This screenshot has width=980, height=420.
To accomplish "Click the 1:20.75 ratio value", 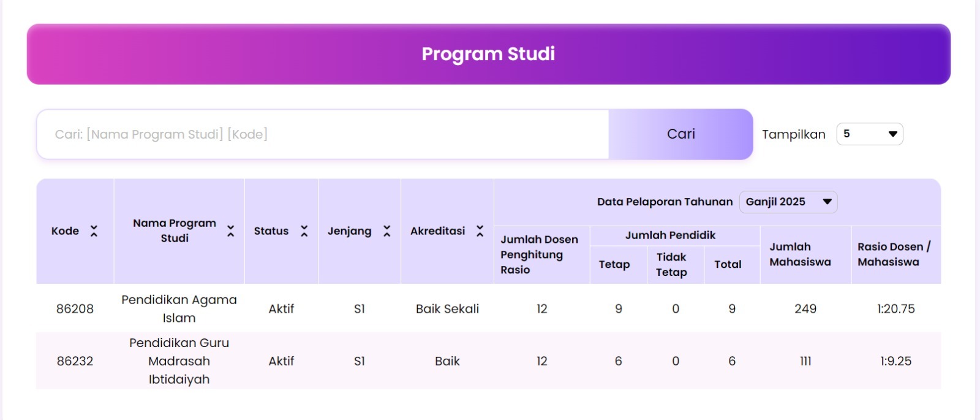I will [x=895, y=309].
